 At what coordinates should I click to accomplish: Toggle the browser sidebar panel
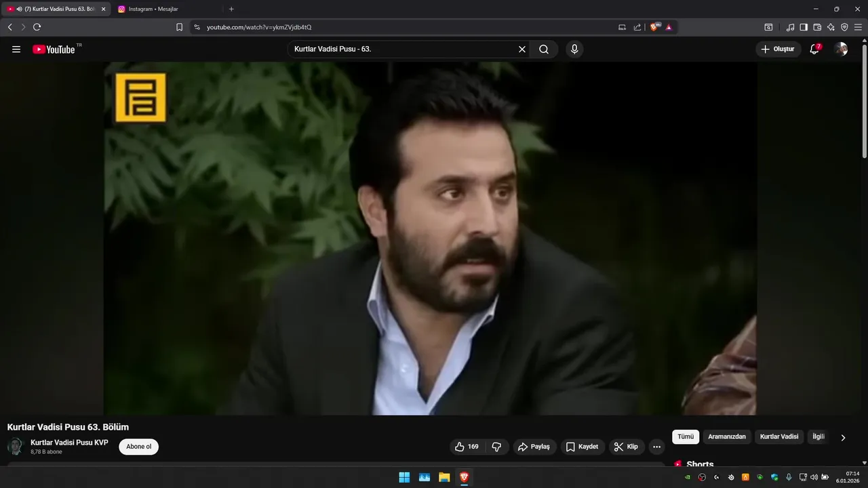(x=804, y=27)
